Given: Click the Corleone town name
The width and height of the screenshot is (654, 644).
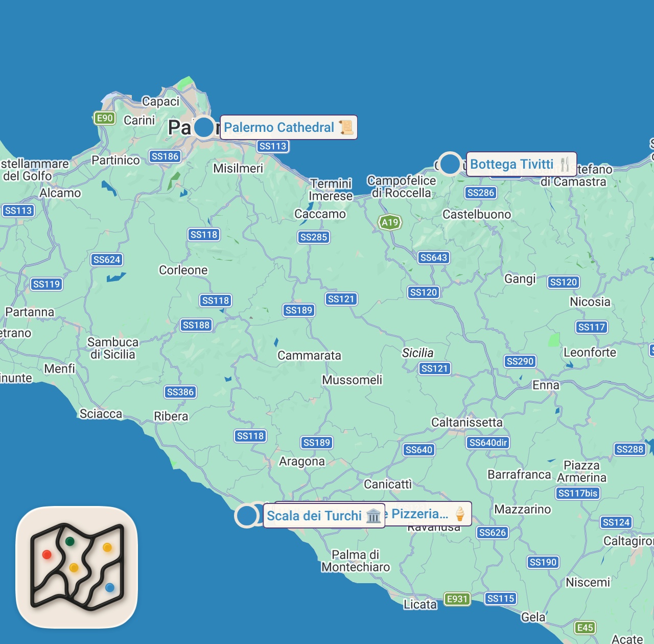Looking at the screenshot, I should [183, 270].
